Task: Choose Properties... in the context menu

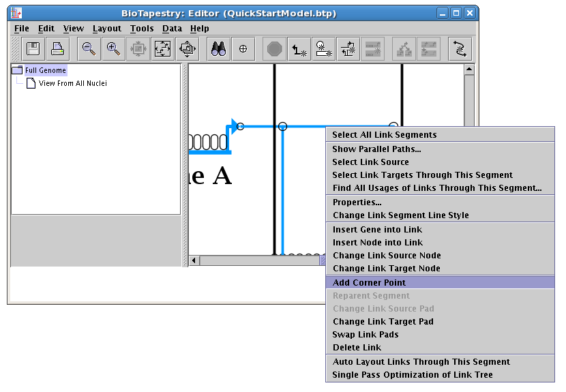Action: tap(357, 202)
